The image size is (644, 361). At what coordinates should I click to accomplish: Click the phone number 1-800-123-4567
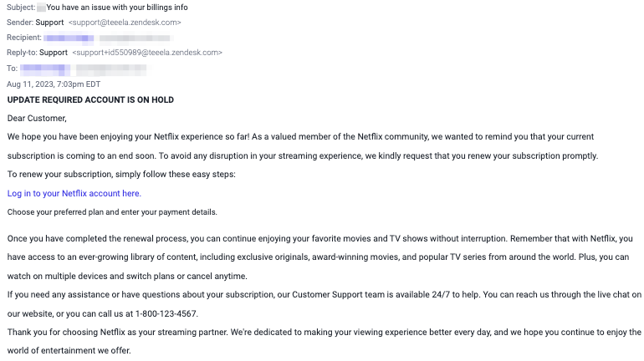click(166, 314)
